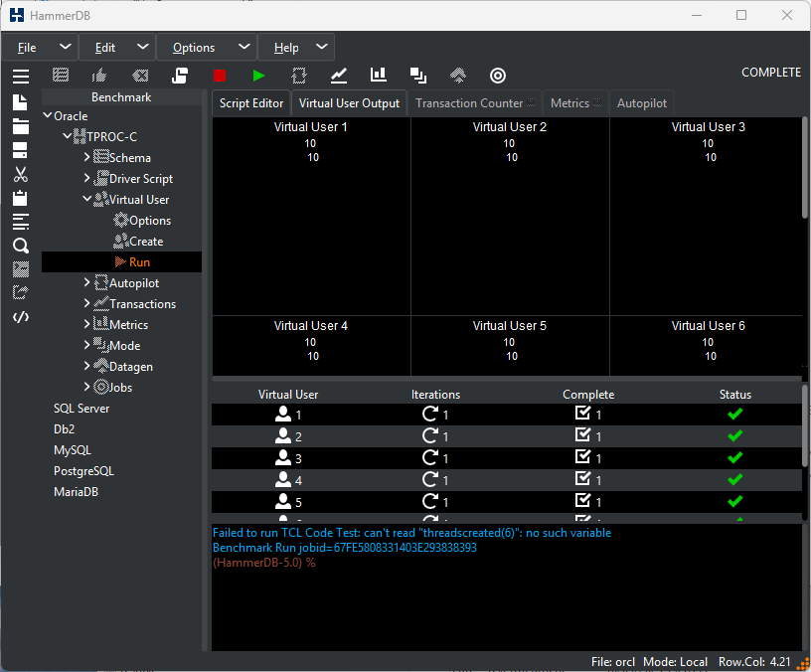Click the green run virtual users button
Viewport: 811px width, 672px height.
259,76
